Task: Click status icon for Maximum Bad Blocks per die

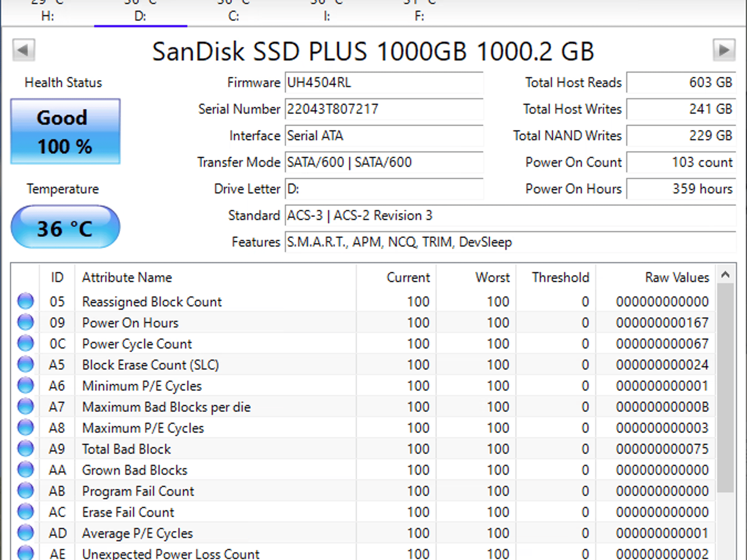Action: pyautogui.click(x=26, y=407)
